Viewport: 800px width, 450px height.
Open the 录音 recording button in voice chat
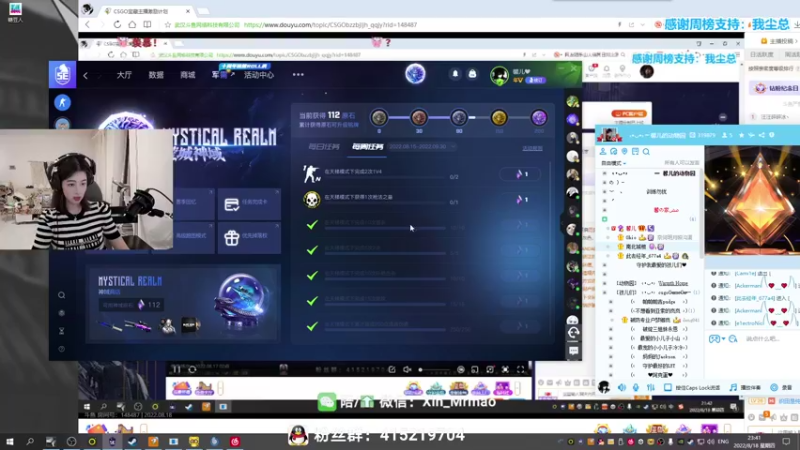tap(782, 388)
